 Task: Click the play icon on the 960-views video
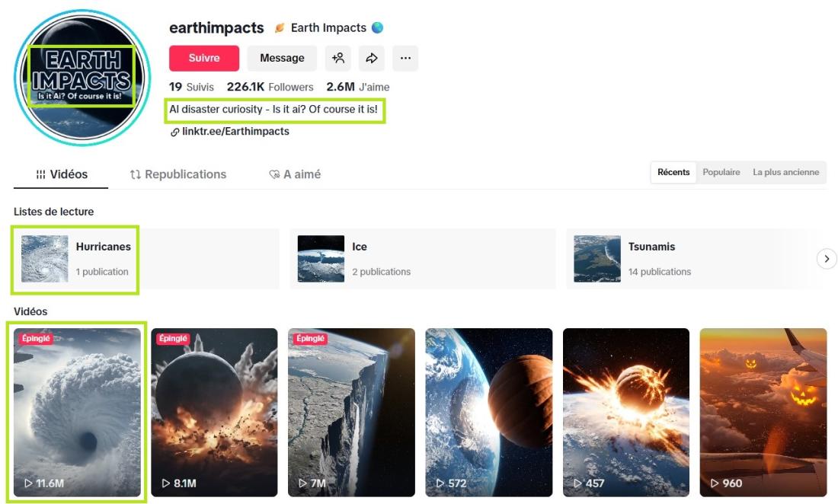click(715, 483)
